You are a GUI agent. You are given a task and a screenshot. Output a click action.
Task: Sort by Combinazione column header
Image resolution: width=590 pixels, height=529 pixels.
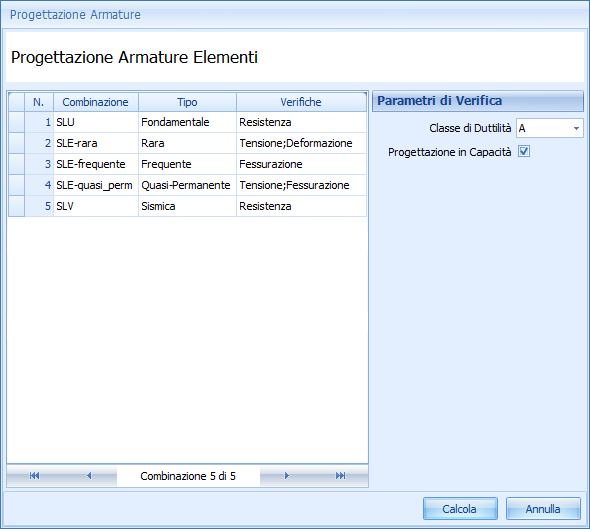(96, 102)
